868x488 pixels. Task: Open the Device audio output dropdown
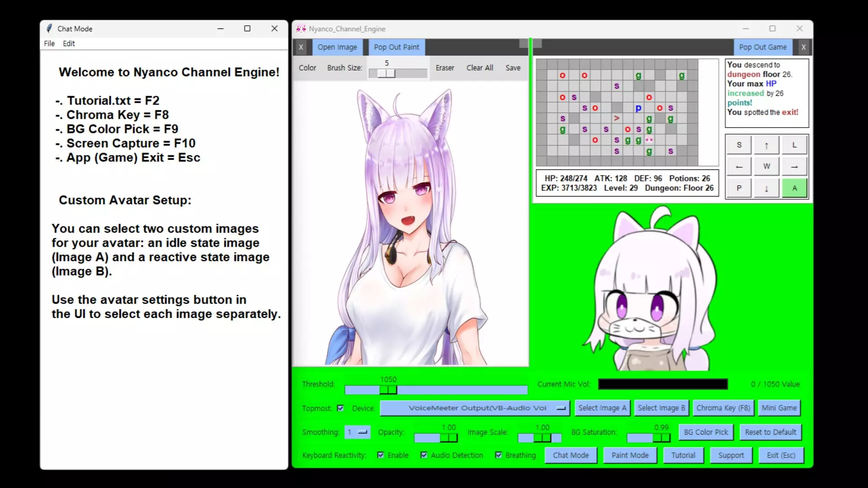pos(475,408)
